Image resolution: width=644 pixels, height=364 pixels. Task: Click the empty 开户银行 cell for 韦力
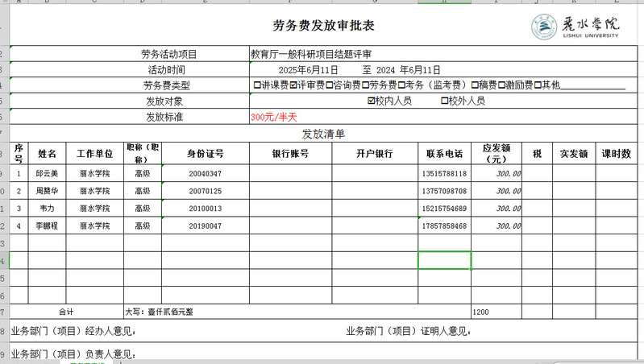375,208
